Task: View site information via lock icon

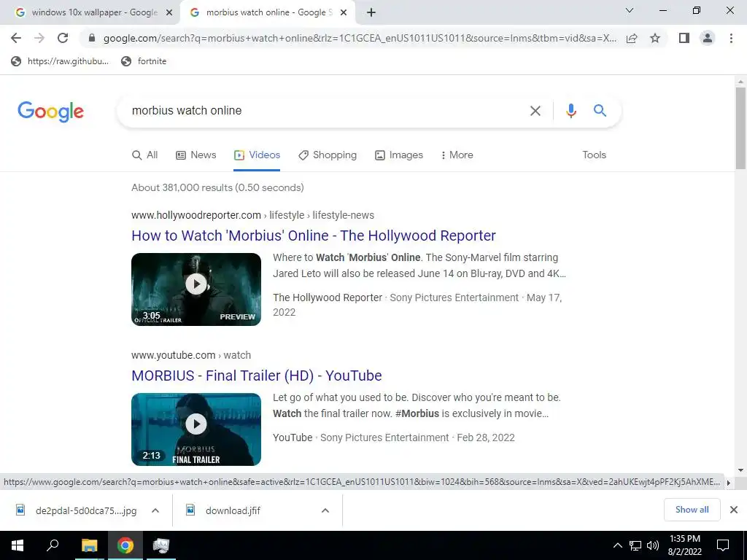Action: tap(92, 38)
